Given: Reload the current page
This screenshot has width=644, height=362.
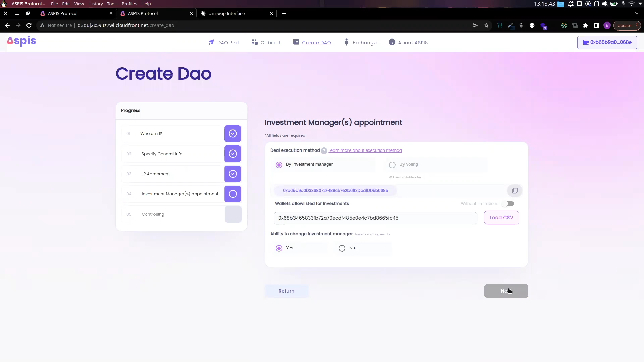Looking at the screenshot, I should coord(29,25).
